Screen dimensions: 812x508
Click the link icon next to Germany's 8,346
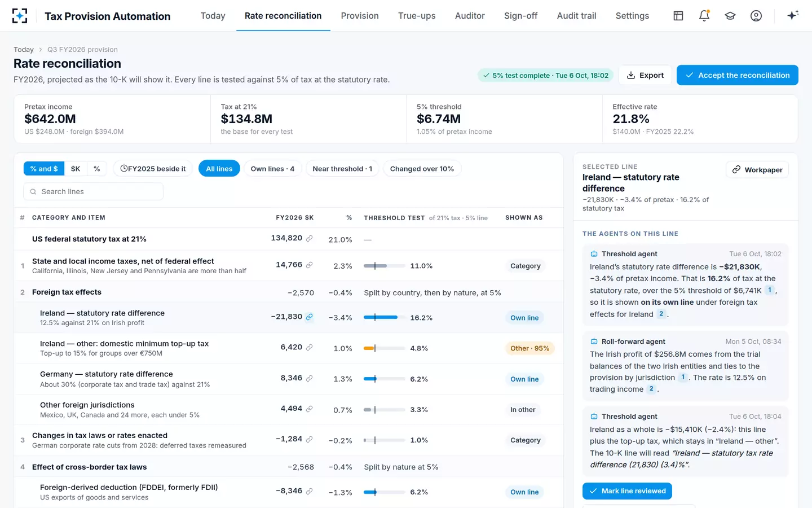[309, 378]
